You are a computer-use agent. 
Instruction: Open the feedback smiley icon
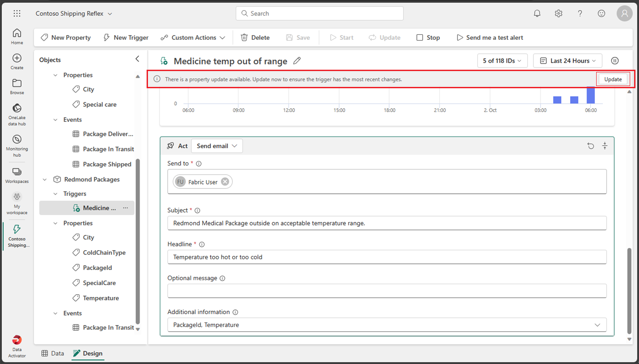point(601,14)
